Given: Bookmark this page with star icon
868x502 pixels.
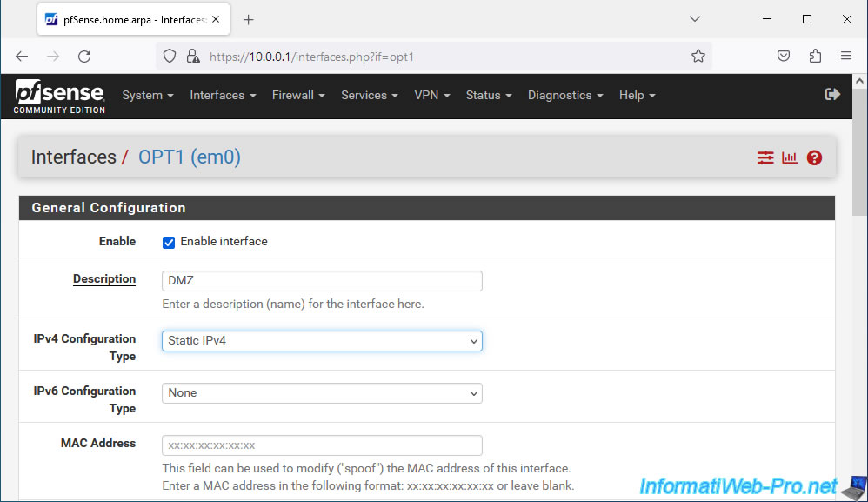Looking at the screenshot, I should (698, 57).
